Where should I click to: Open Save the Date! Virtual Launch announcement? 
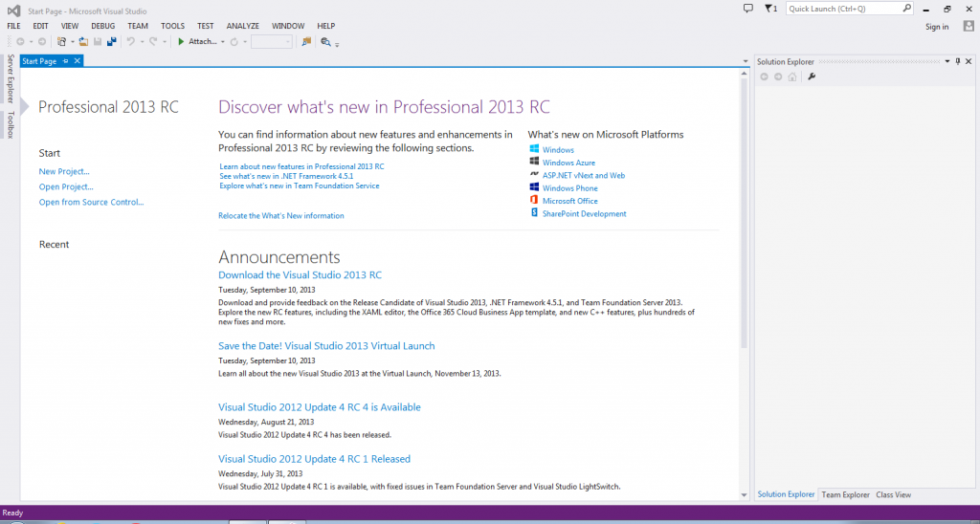pyautogui.click(x=326, y=346)
